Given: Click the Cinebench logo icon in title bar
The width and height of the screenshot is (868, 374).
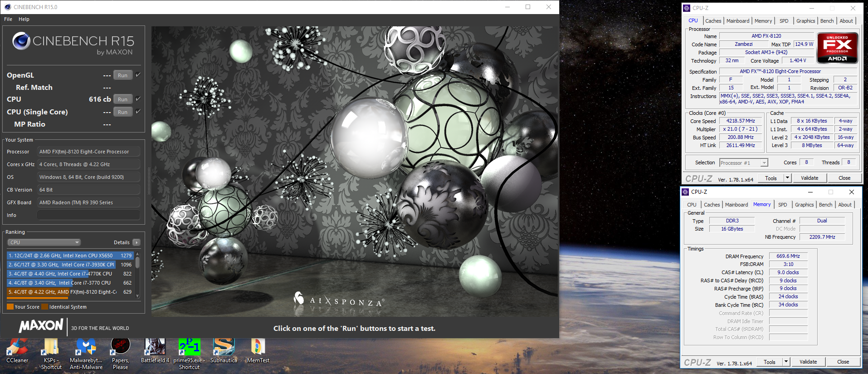Looking at the screenshot, I should (x=8, y=7).
